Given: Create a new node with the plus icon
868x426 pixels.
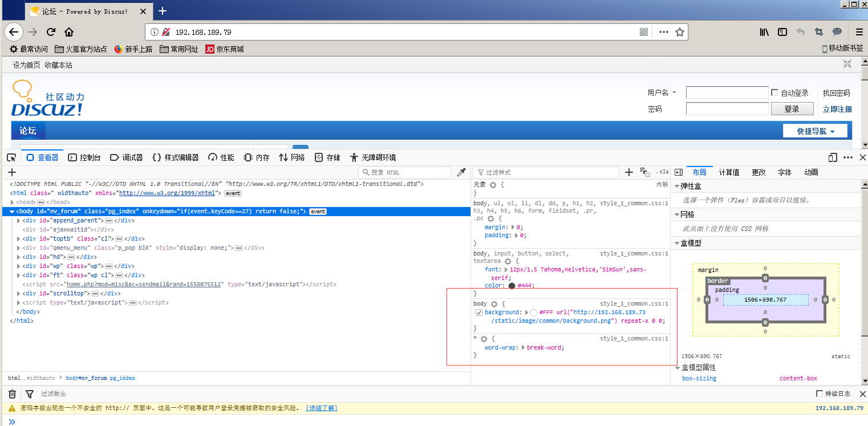Looking at the screenshot, I should tap(12, 172).
